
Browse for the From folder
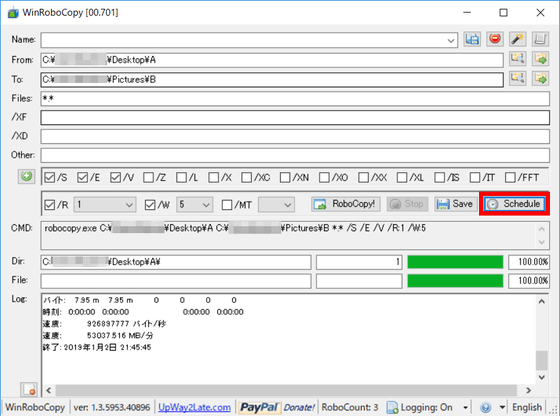pyautogui.click(x=518, y=59)
